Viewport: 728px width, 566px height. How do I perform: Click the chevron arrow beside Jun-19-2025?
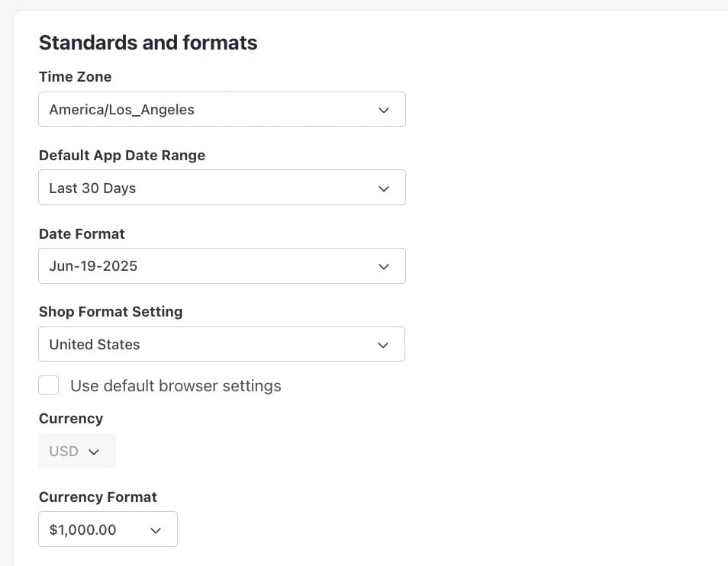384,267
